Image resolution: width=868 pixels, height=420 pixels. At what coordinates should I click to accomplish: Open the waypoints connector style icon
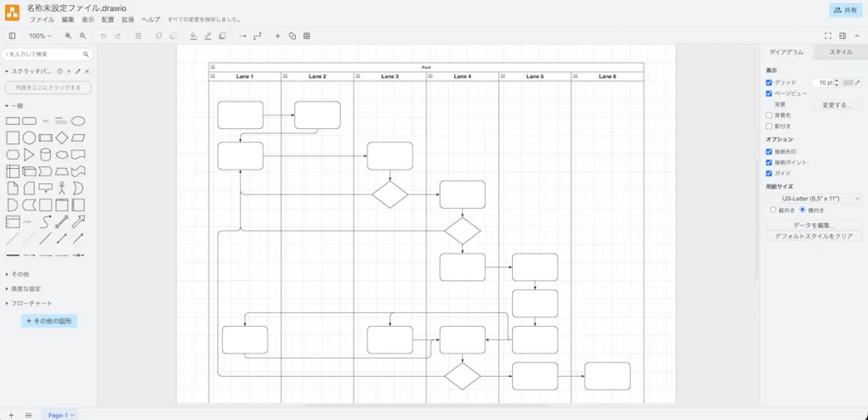pyautogui.click(x=258, y=36)
